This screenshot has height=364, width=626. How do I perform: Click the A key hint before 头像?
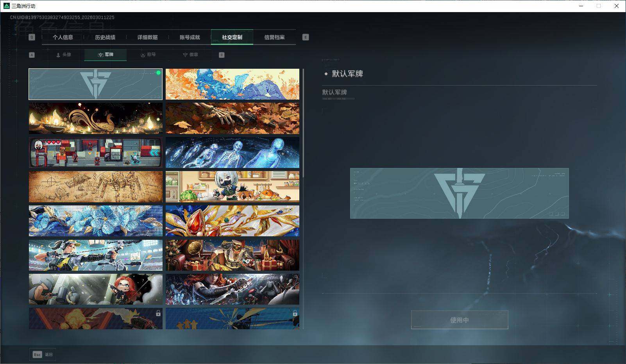(x=32, y=55)
